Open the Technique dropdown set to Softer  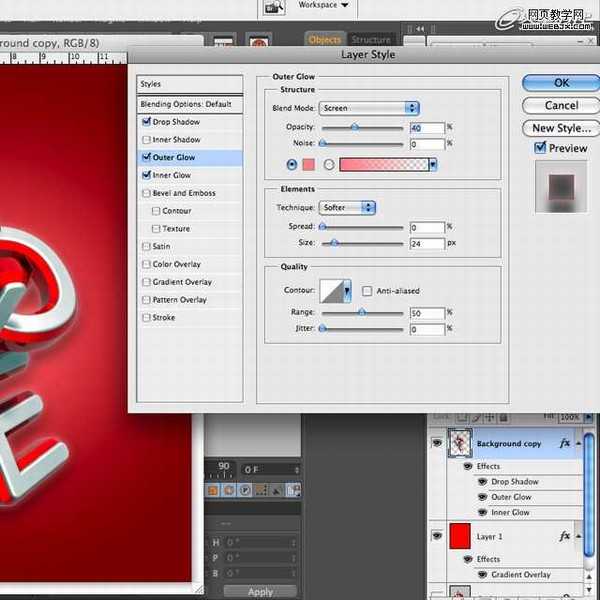(347, 208)
